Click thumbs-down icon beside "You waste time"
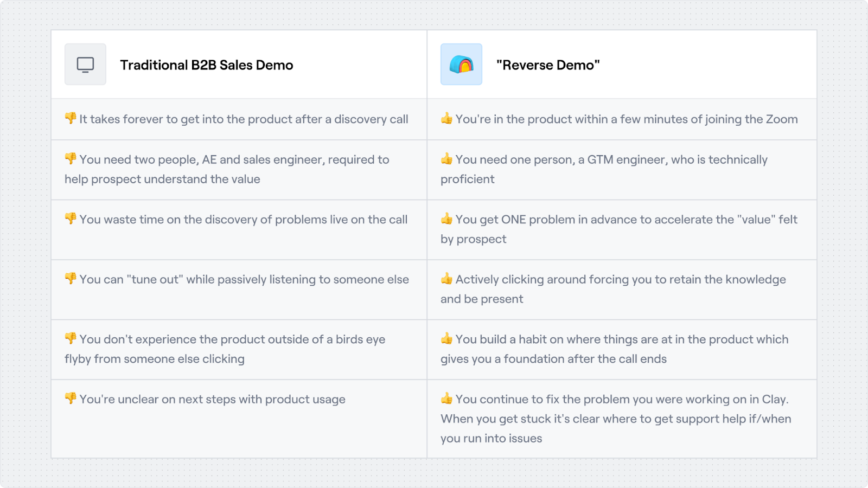Image resolution: width=868 pixels, height=488 pixels. tap(71, 219)
